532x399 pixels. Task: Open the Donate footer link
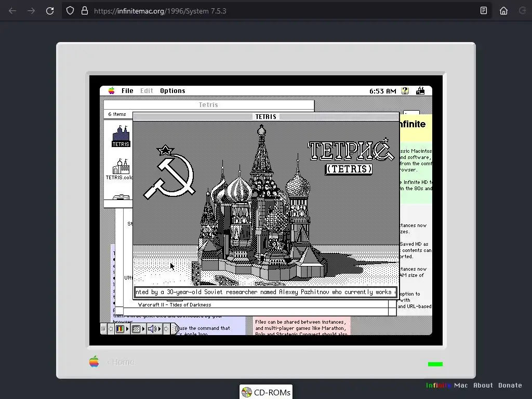(510, 385)
